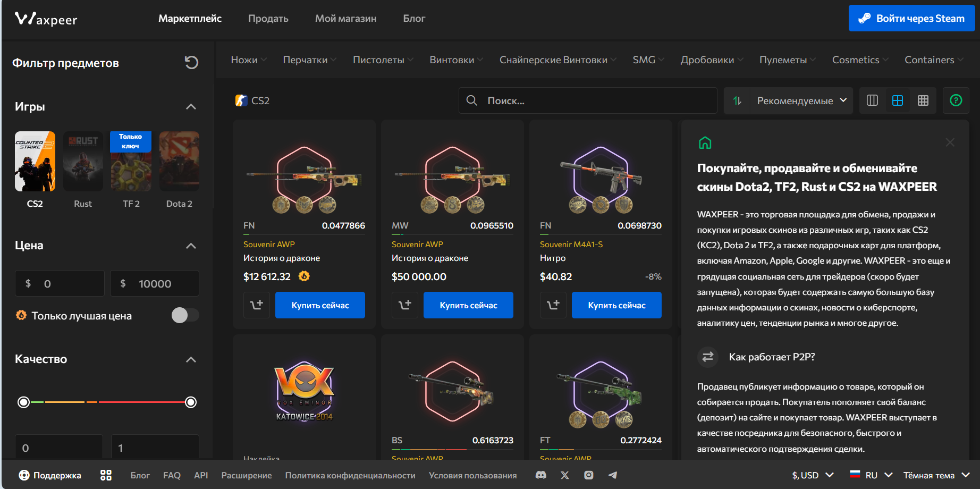Image resolution: width=980 pixels, height=489 pixels.
Task: Toggle 'Только лучшая цена' switch
Action: pos(185,315)
